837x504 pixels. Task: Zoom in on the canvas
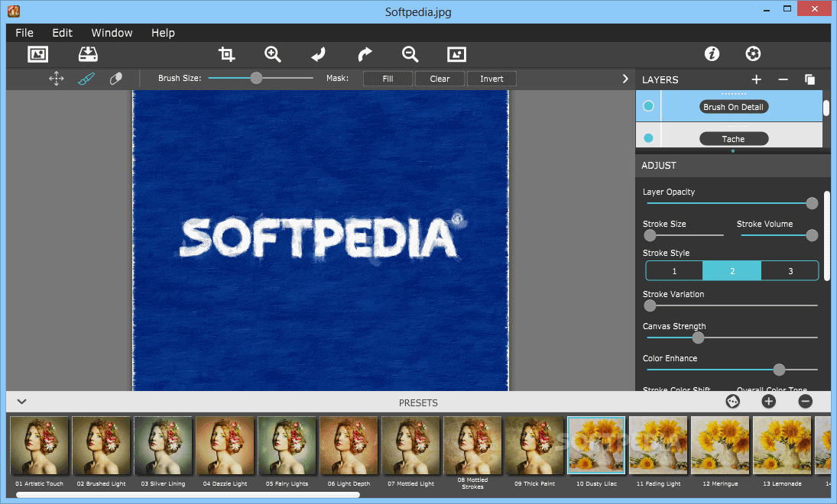[x=273, y=54]
